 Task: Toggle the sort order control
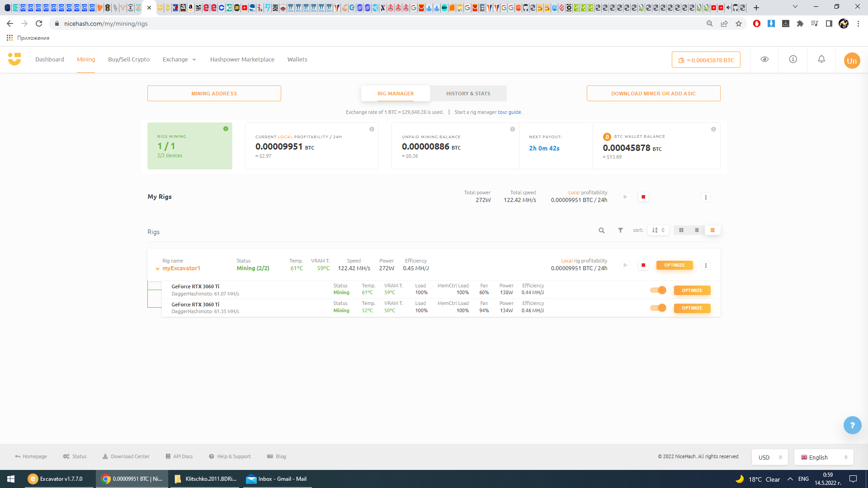tap(658, 230)
